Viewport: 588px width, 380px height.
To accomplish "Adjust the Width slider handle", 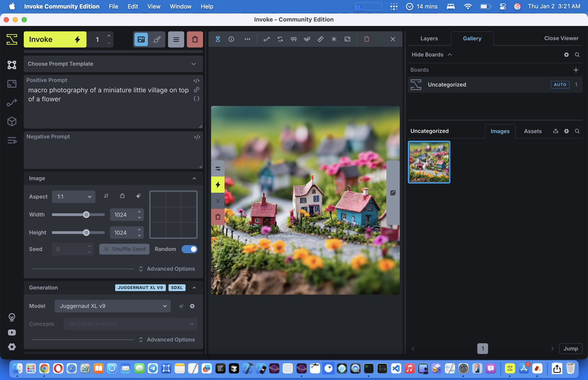I will tap(86, 215).
